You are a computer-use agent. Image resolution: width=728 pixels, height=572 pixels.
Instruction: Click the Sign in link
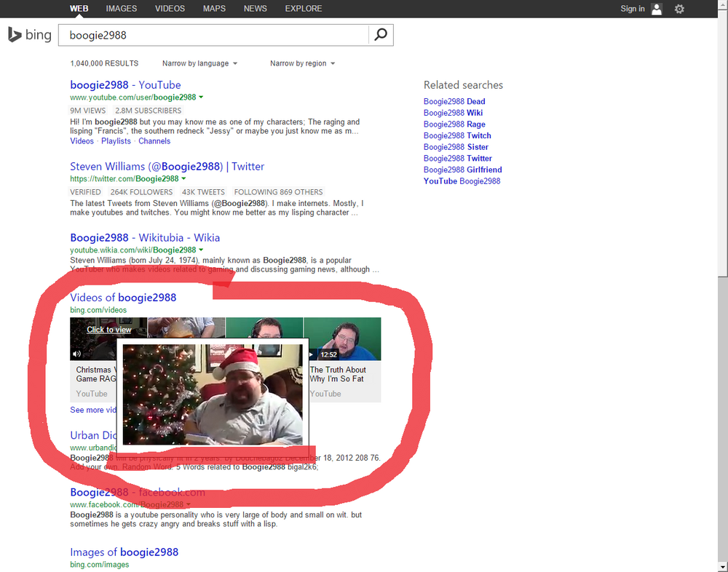(x=633, y=8)
